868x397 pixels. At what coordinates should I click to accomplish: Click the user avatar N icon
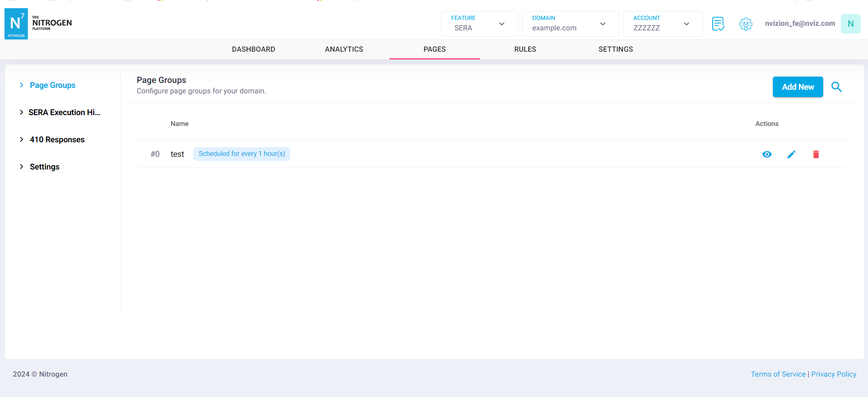tap(850, 24)
